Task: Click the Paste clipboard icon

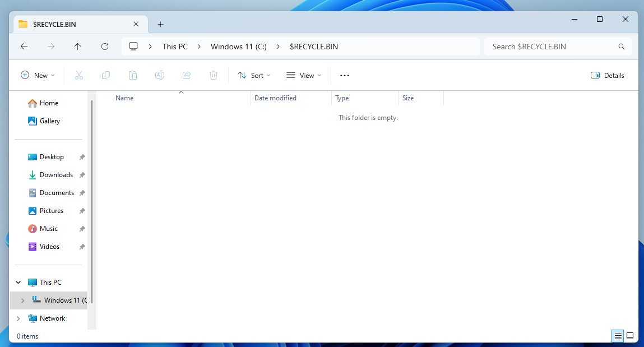Action: [x=133, y=75]
